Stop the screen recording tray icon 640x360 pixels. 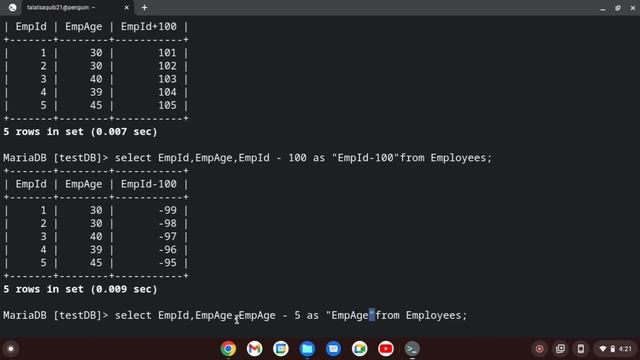(540, 349)
